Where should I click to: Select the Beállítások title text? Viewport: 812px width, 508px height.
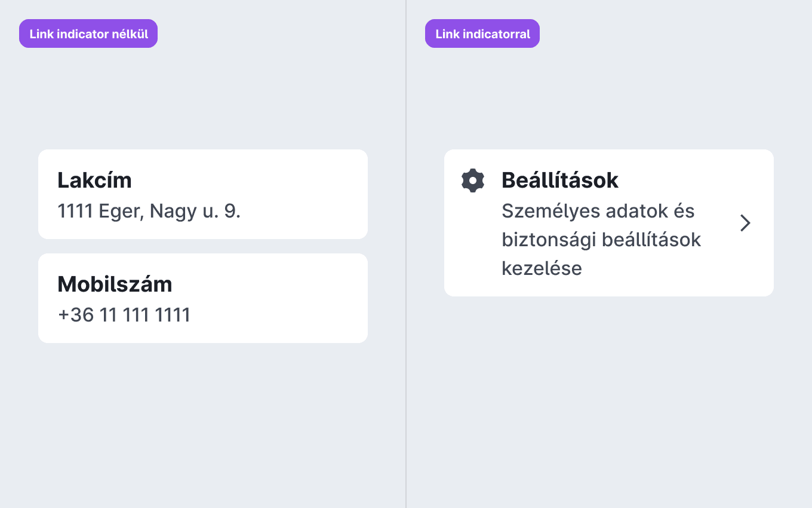click(560, 180)
